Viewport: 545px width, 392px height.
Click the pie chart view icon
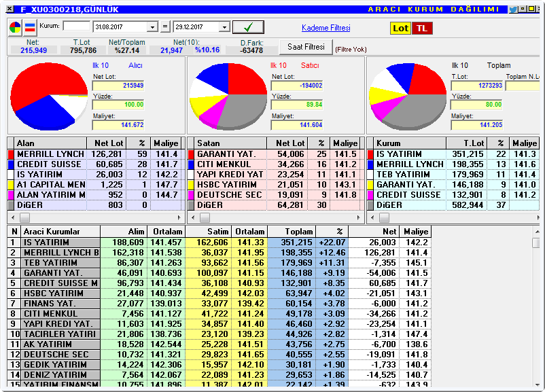click(15, 27)
